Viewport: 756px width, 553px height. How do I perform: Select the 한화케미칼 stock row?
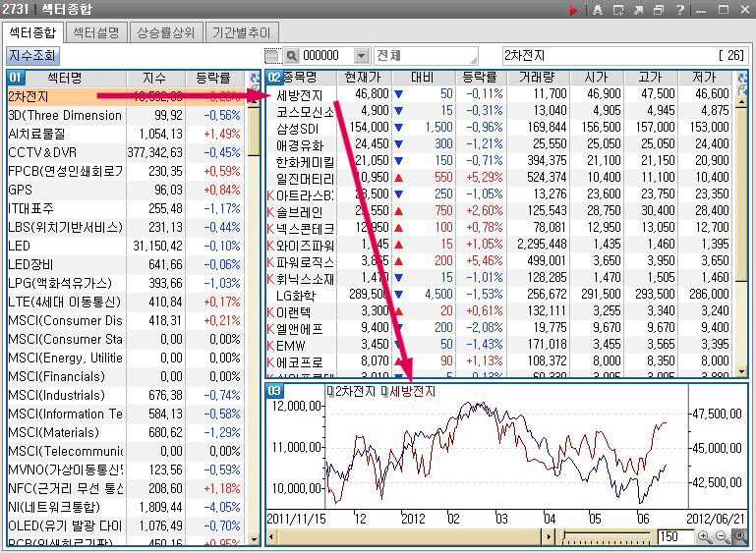[x=499, y=160]
